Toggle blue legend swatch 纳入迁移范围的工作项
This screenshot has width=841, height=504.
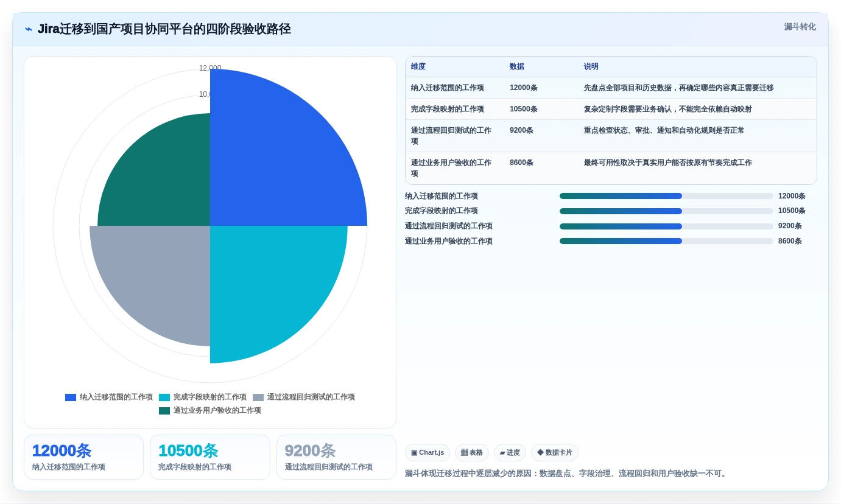tap(71, 397)
